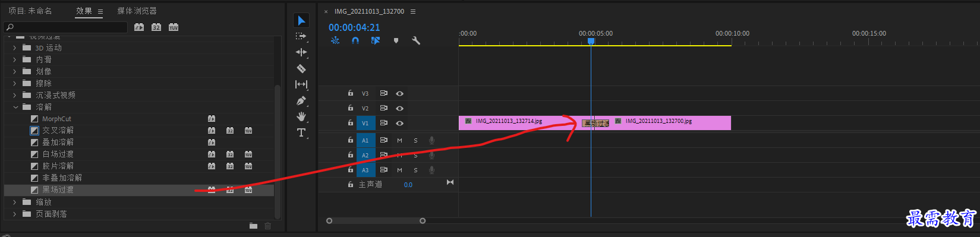Screen dimensions: 980x237
Task: Switch to the 项目: 未命名 tab
Action: (x=30, y=11)
